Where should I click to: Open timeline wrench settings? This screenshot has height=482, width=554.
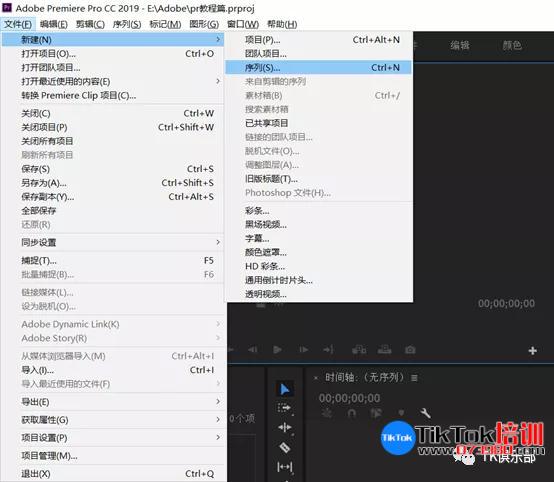point(425,413)
